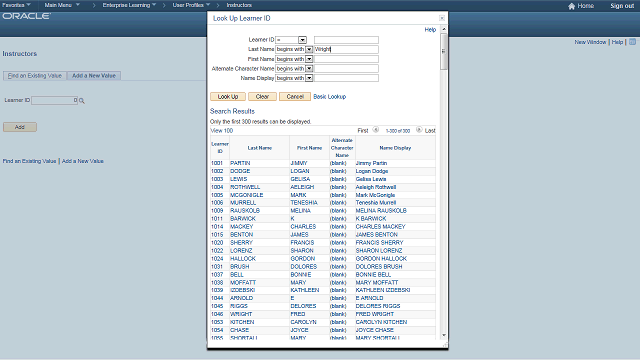640x360 pixels.
Task: Click bottom Find an Existing Value link
Action: point(29,161)
